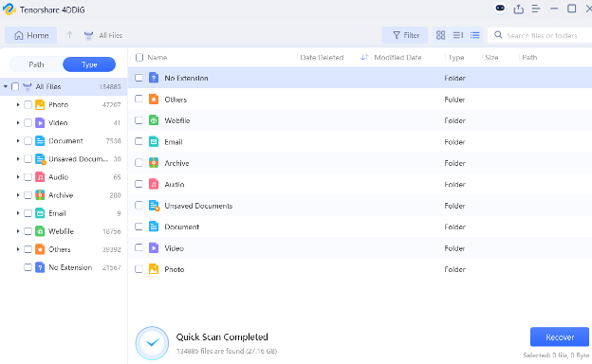Click the Archive folder icon in list

click(154, 163)
